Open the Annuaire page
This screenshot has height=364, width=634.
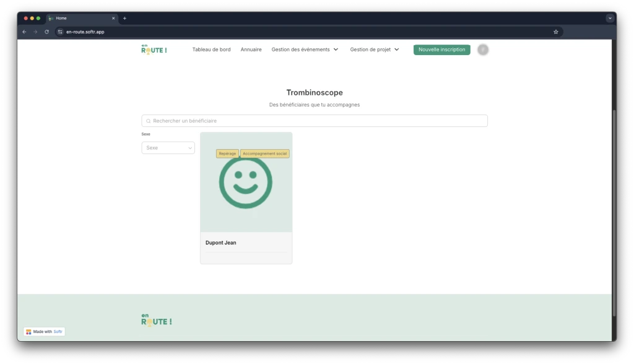[251, 50]
